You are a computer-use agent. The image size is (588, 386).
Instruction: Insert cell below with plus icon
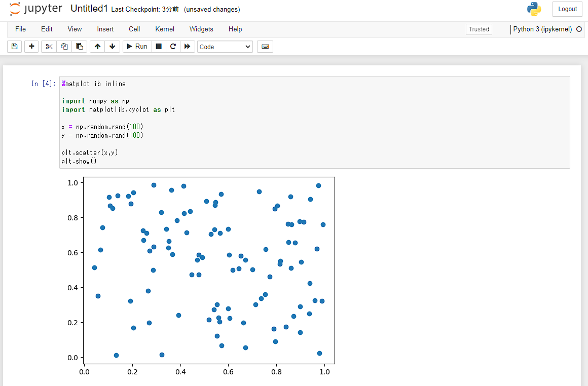coord(31,47)
